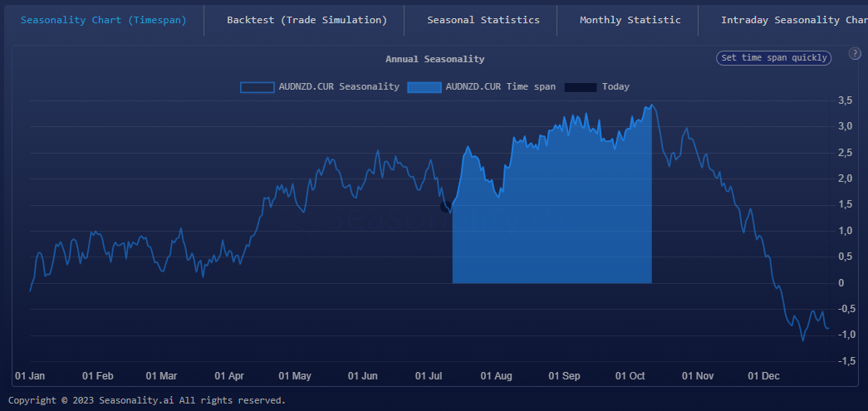Open the Seasonal Statistics tab
This screenshot has width=868, height=411.
pos(483,20)
